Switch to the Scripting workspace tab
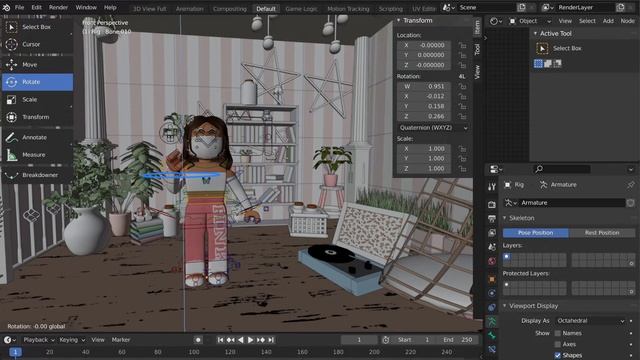 pos(391,9)
